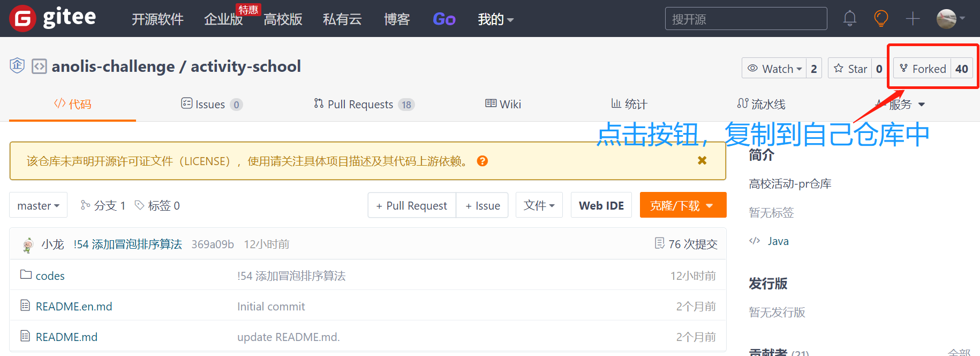
Task: Click the Star button
Action: [850, 69]
